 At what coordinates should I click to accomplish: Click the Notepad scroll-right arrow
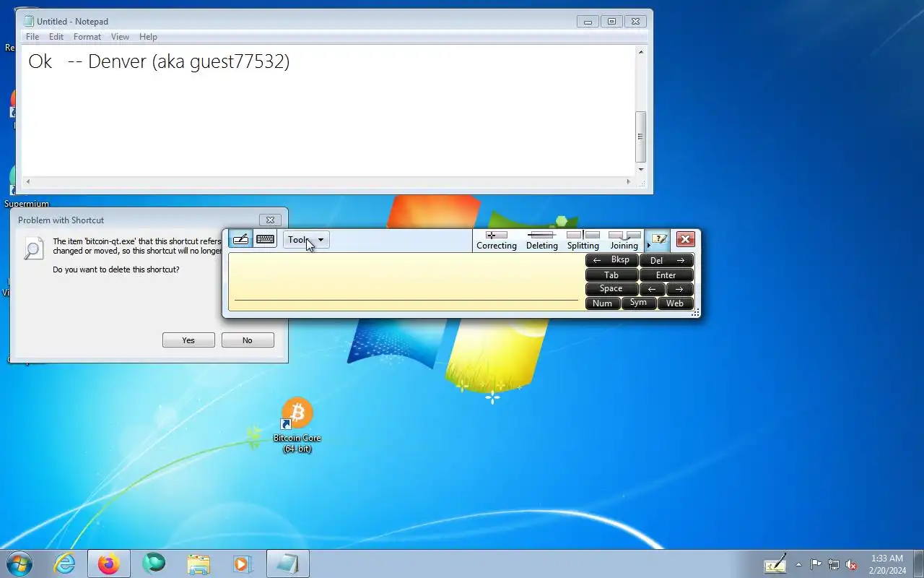click(x=629, y=182)
